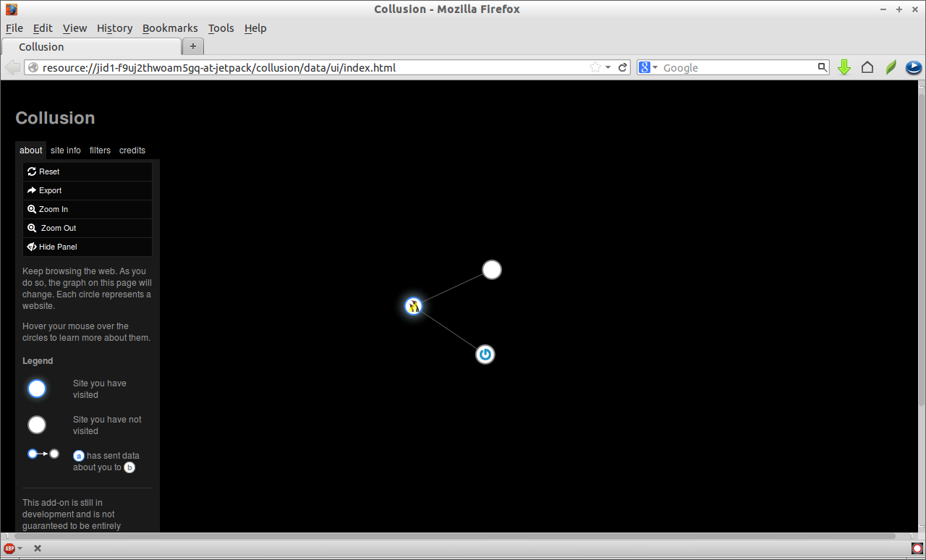Screen dimensions: 926x560
Task: Click the Zoom Out magnifier icon
Action: coord(32,228)
